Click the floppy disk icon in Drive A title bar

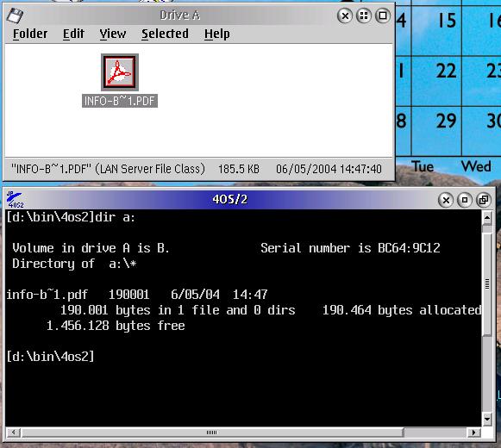pos(15,16)
